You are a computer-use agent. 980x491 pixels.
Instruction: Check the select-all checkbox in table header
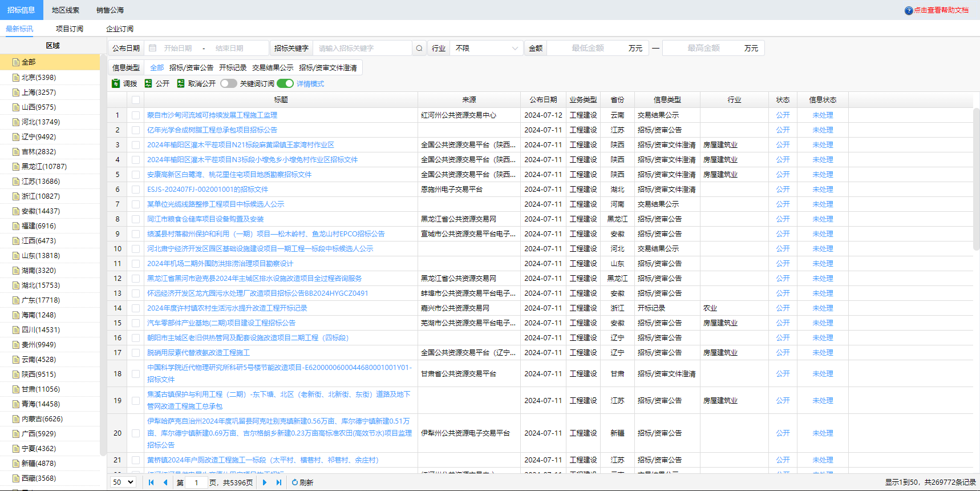tap(135, 100)
